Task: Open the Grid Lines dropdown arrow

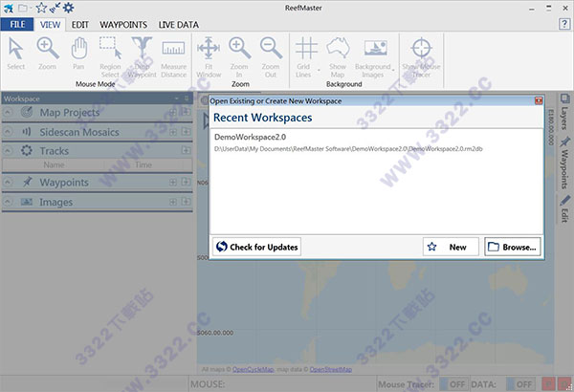Action: coord(319,71)
